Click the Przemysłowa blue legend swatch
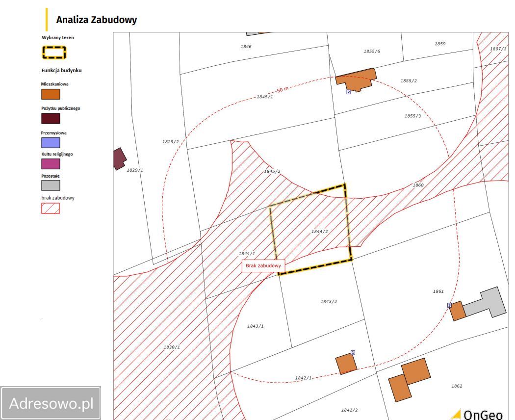This screenshot has width=515, height=420. coord(51,143)
